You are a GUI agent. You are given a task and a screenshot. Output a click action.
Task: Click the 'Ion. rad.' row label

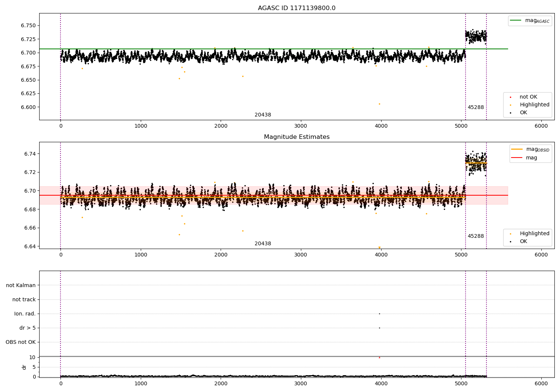click(x=25, y=314)
